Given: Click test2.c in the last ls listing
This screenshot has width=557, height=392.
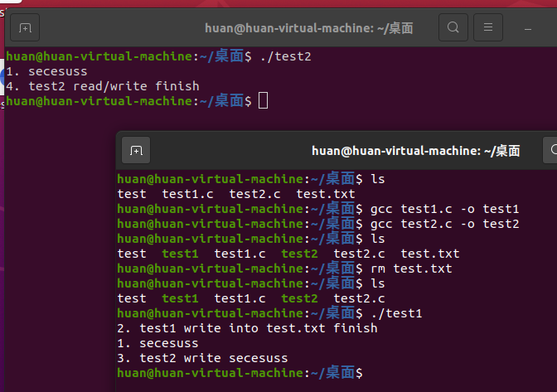Looking at the screenshot, I should pos(359,298).
